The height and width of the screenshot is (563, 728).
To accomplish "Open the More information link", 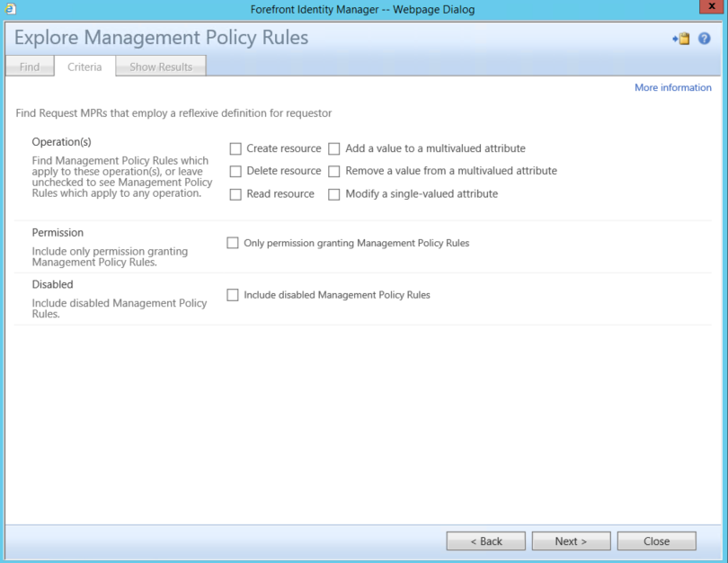I will pyautogui.click(x=673, y=87).
